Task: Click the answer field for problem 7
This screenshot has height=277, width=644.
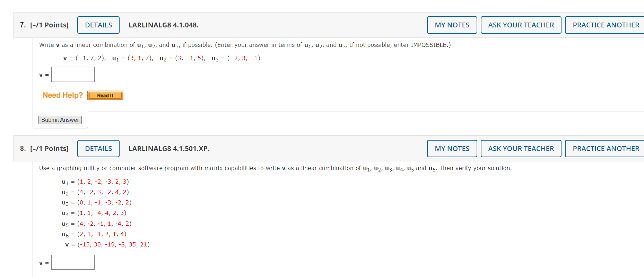Action: (73, 74)
